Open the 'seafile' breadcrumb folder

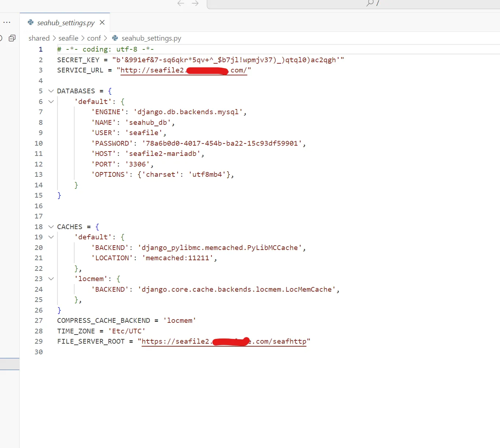pyautogui.click(x=68, y=38)
